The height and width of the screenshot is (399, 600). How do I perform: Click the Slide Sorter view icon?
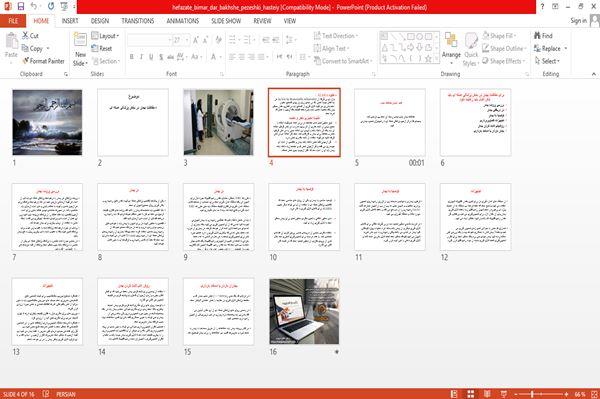tap(471, 394)
